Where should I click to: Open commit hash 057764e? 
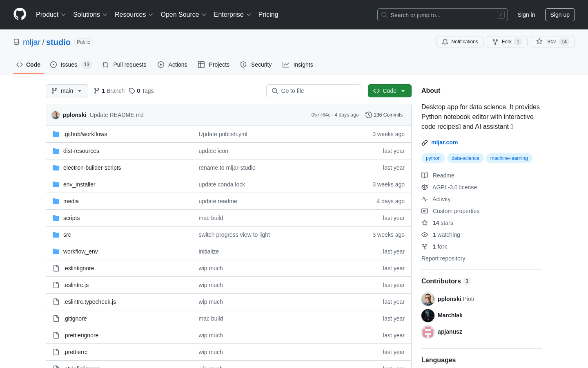(321, 115)
